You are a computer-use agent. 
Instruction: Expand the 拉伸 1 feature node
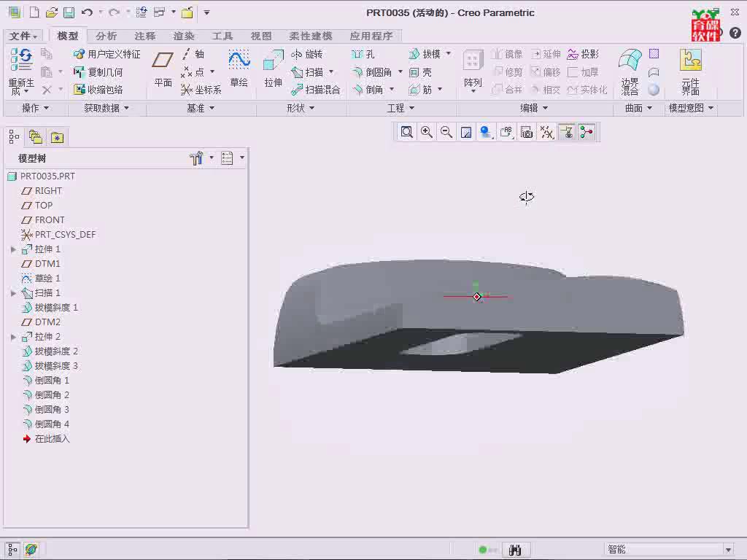[13, 249]
